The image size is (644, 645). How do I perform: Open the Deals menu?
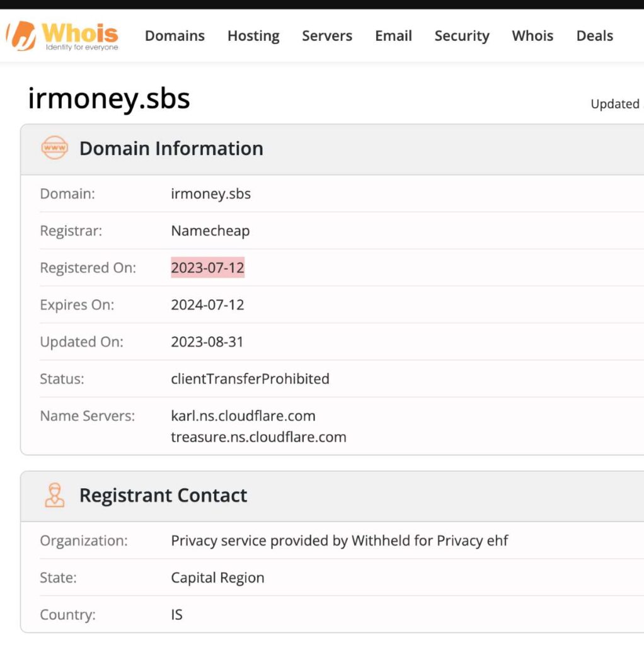pos(594,36)
